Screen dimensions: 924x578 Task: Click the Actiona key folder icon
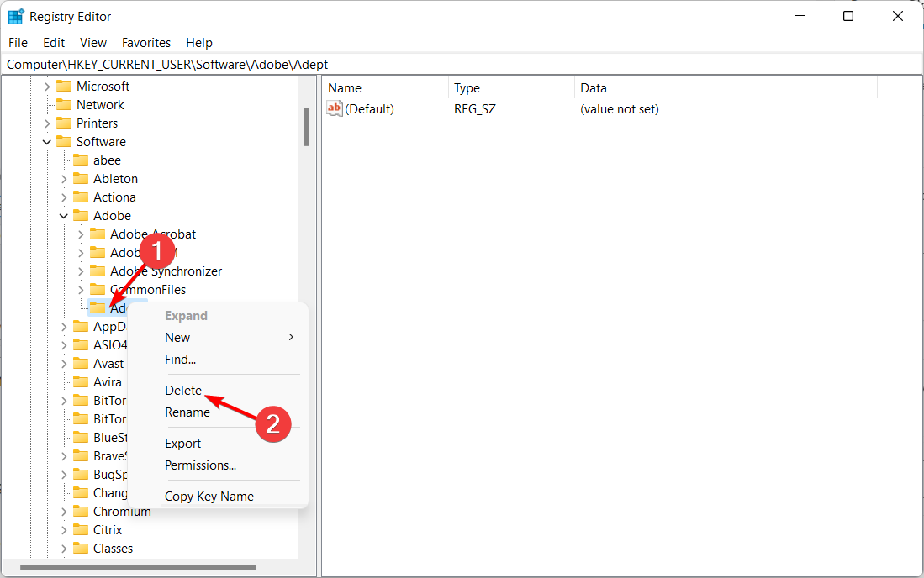[x=81, y=197]
